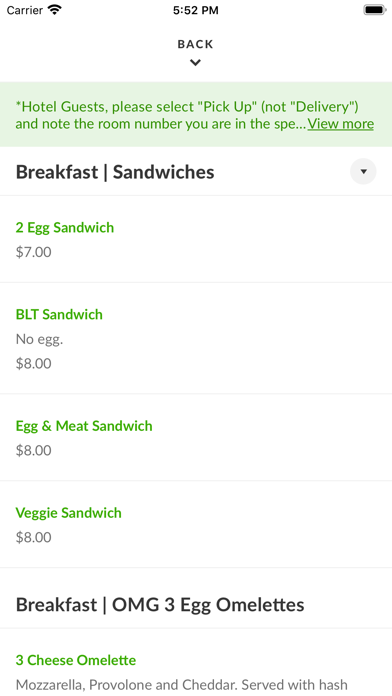Select the 2 Egg Sandwich item
Image resolution: width=392 pixels, height=696 pixels.
196,239
